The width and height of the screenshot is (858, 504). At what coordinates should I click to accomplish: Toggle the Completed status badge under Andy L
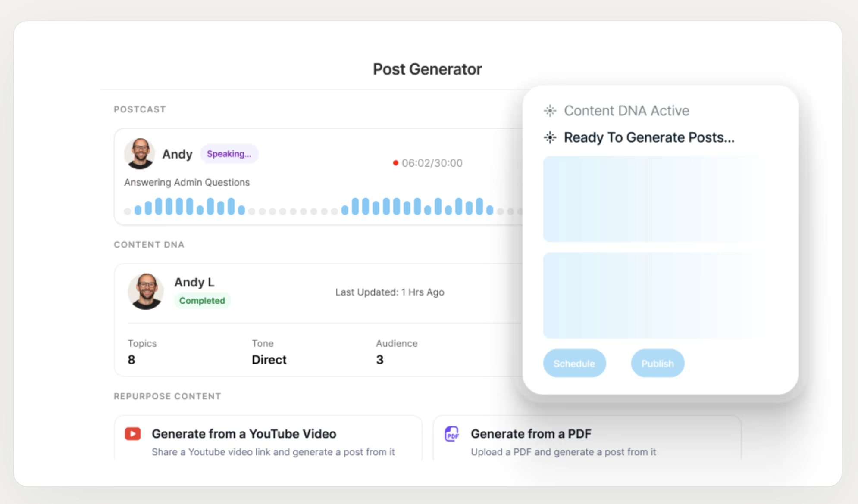[x=202, y=301]
